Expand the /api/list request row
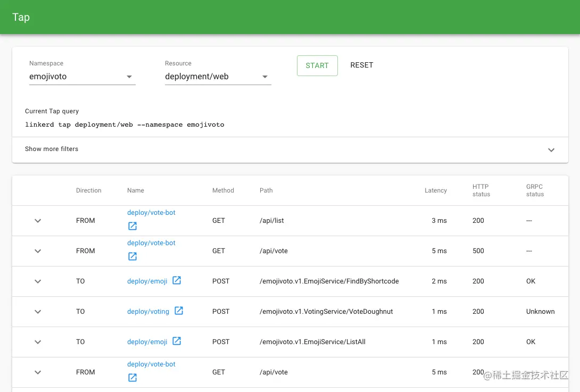 (x=38, y=221)
